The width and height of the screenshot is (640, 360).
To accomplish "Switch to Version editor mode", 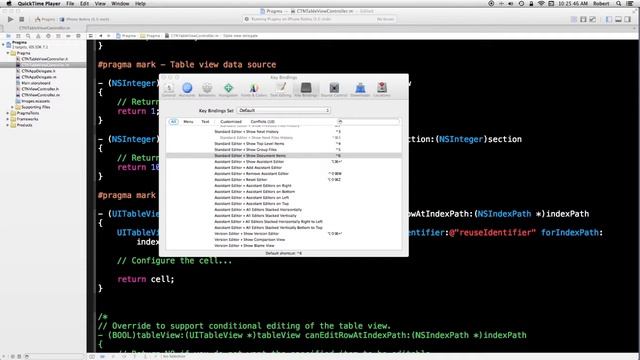I will click(593, 19).
